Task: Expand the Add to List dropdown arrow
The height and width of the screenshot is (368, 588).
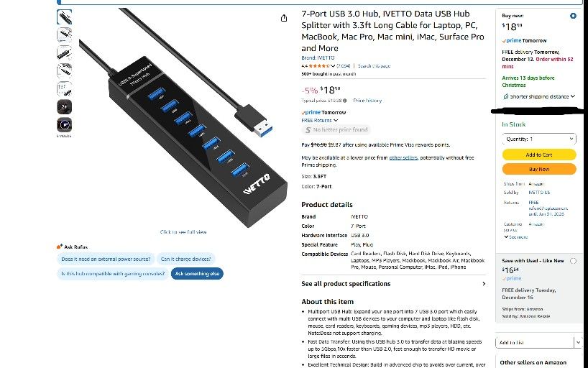Action: (578, 342)
